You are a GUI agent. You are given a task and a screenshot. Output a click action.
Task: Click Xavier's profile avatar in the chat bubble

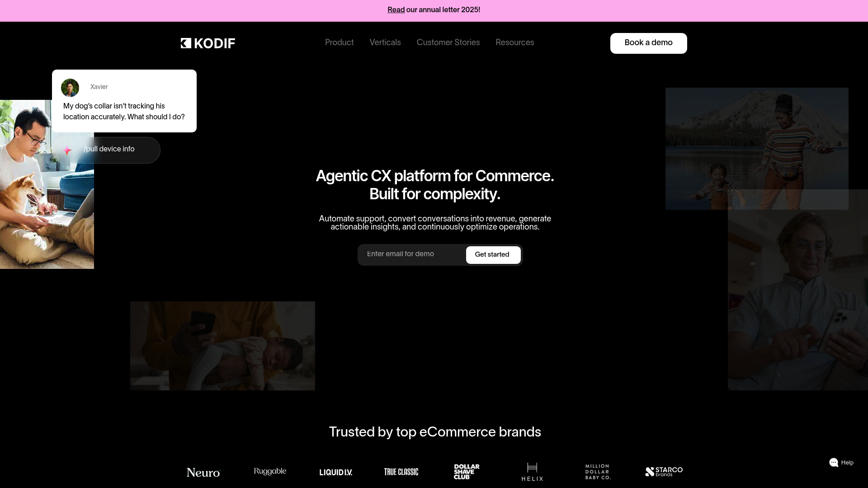tap(70, 88)
